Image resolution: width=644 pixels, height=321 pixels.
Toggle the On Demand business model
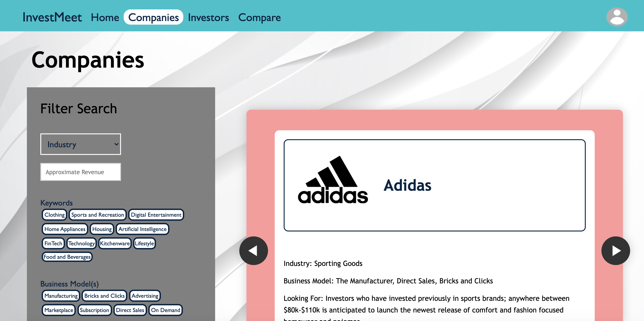[166, 310]
